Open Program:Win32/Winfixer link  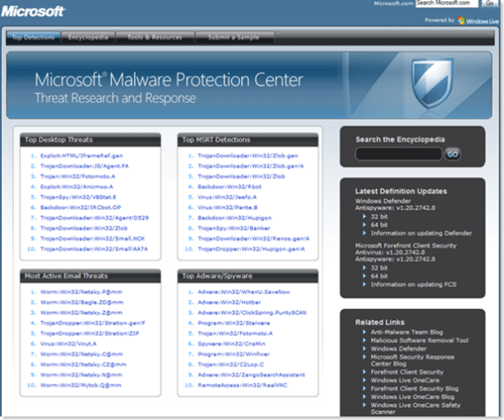(x=234, y=354)
